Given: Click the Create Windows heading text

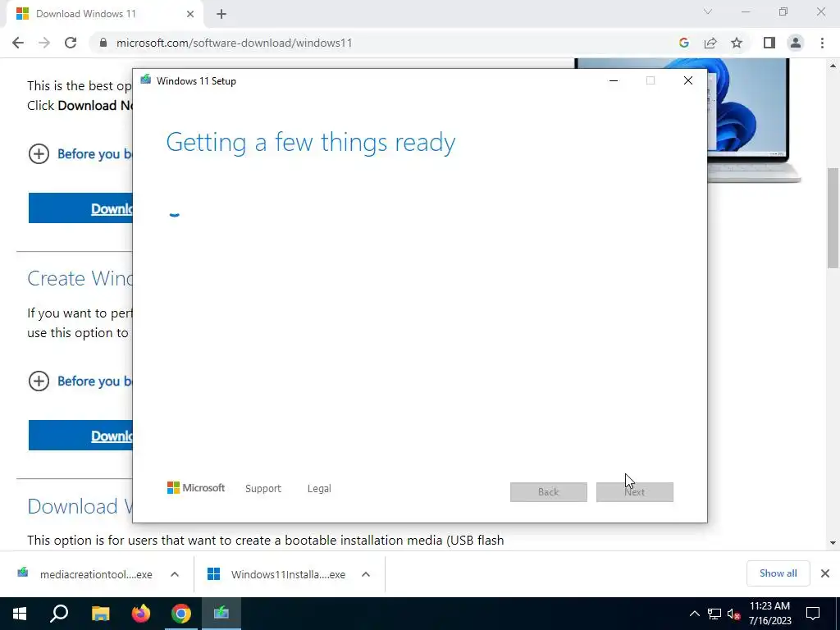Looking at the screenshot, I should tap(80, 279).
